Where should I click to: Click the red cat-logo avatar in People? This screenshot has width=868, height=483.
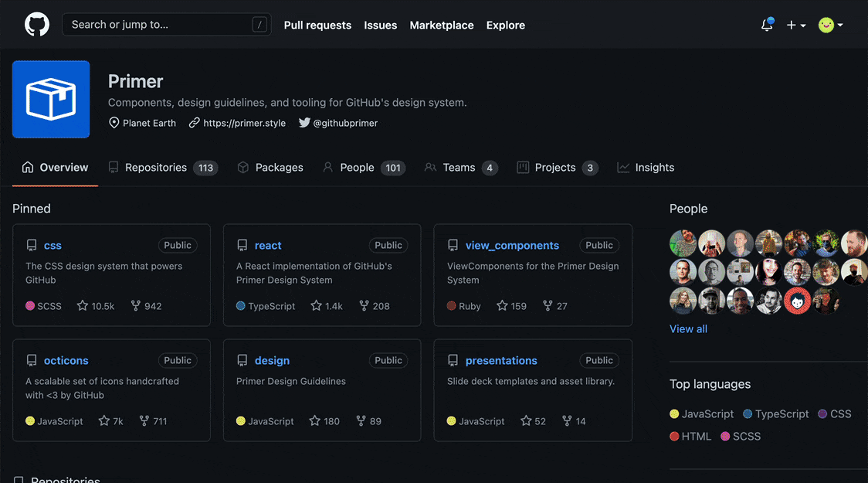[797, 301]
